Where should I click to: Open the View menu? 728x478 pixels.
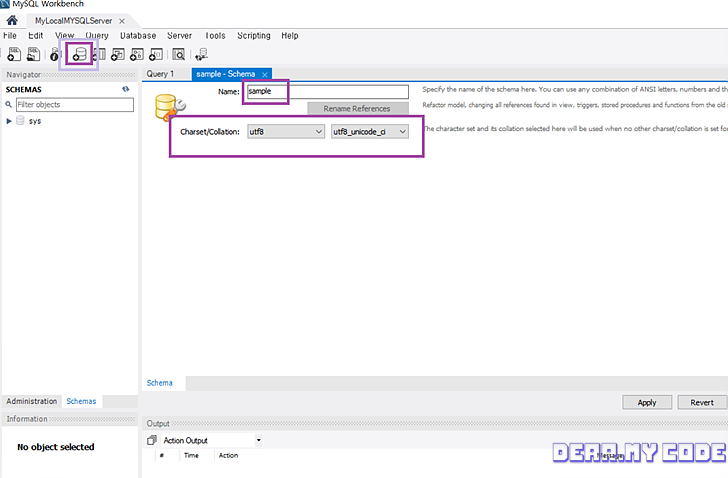click(65, 36)
